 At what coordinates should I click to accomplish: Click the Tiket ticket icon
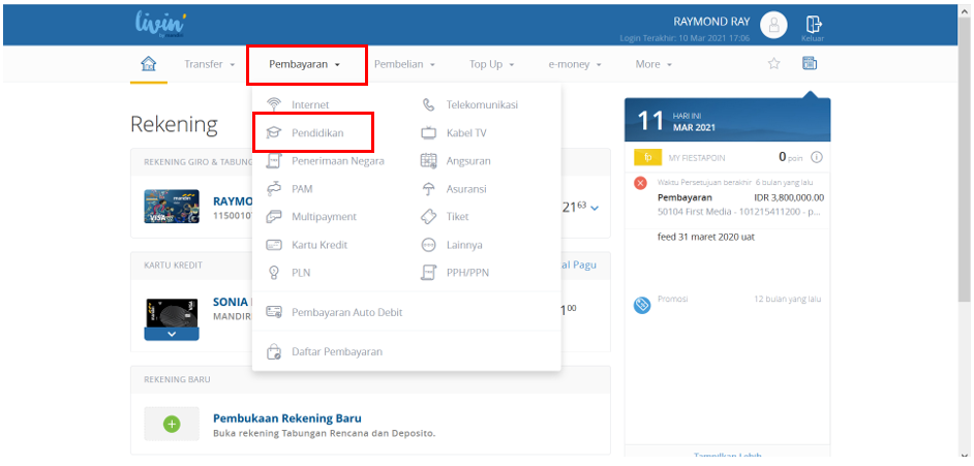[x=429, y=216]
